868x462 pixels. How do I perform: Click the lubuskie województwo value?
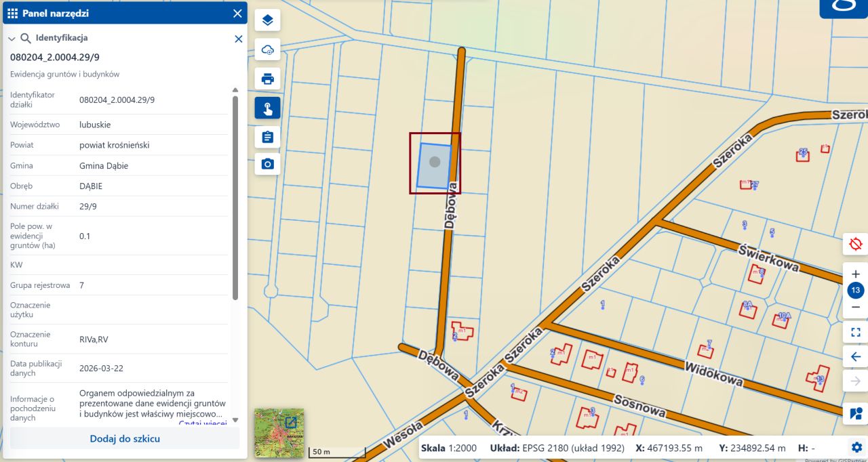(x=95, y=125)
